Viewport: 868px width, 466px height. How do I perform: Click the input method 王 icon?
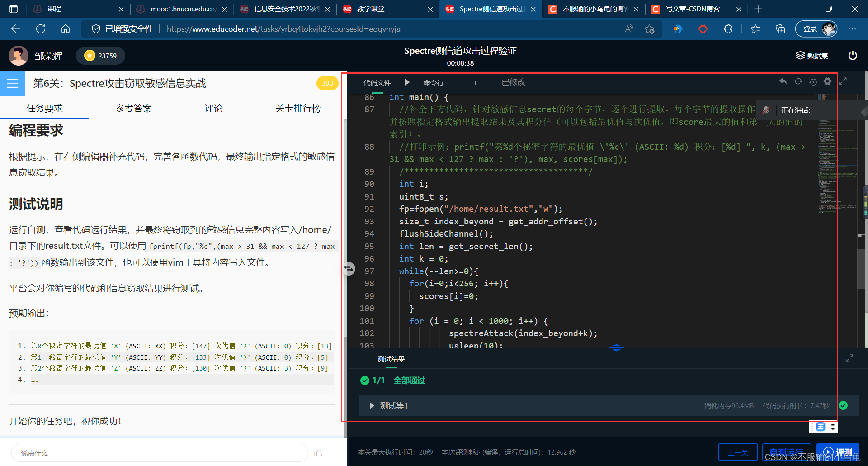[x=821, y=427]
